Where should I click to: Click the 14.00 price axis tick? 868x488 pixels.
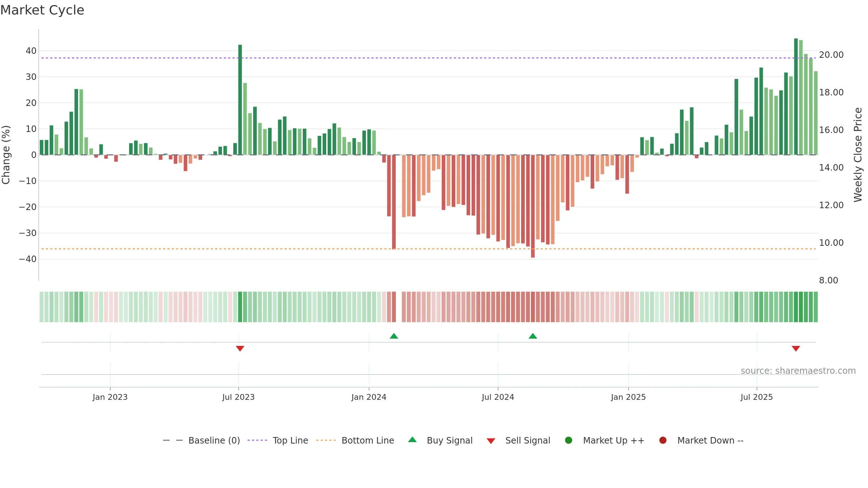(x=831, y=168)
